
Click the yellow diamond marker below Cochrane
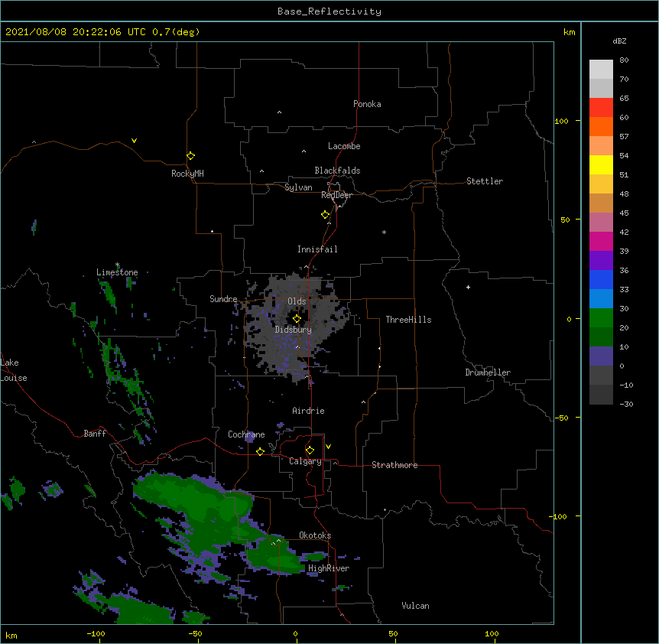tap(260, 451)
